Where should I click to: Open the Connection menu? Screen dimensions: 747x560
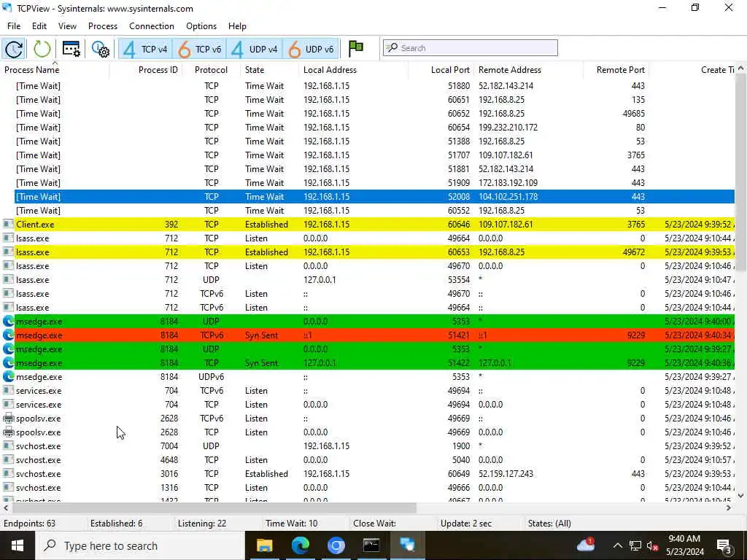(x=152, y=26)
